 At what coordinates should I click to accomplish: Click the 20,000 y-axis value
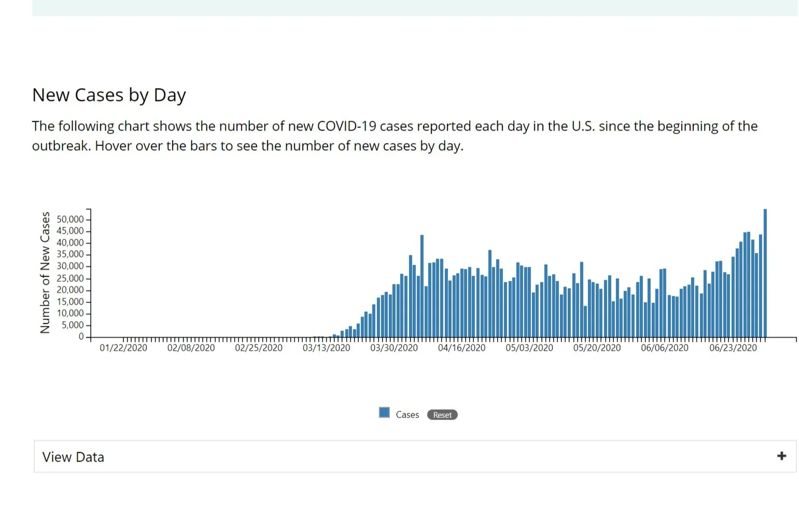tap(70, 290)
